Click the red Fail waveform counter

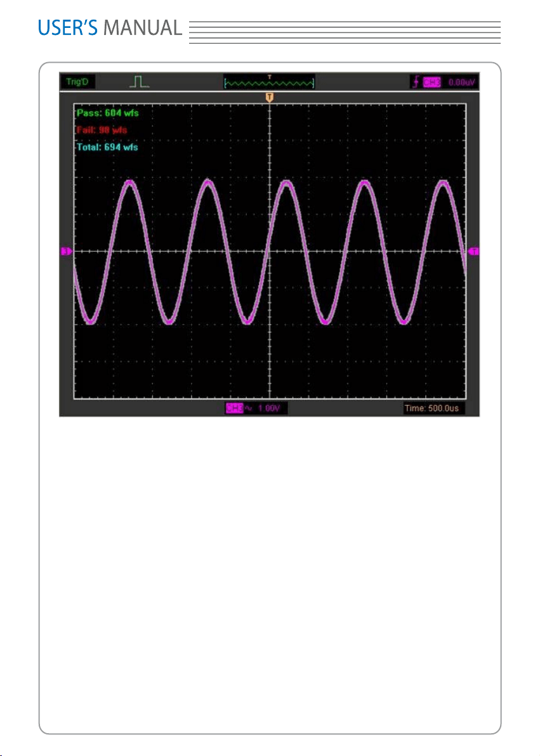pyautogui.click(x=102, y=130)
